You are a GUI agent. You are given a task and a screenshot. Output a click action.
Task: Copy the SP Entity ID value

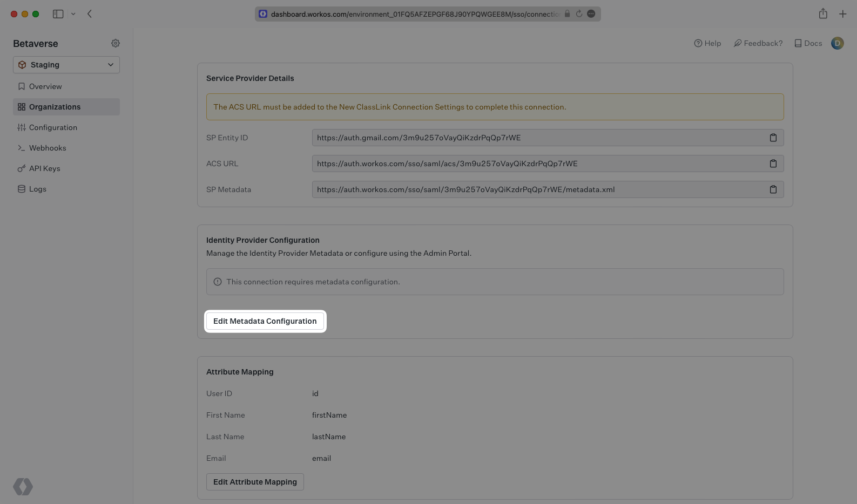[x=773, y=138]
